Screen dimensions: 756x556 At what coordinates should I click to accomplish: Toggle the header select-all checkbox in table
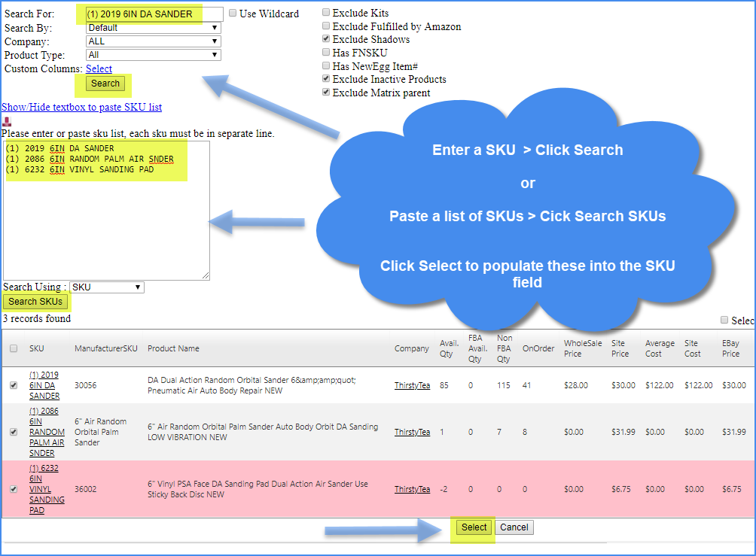point(14,348)
